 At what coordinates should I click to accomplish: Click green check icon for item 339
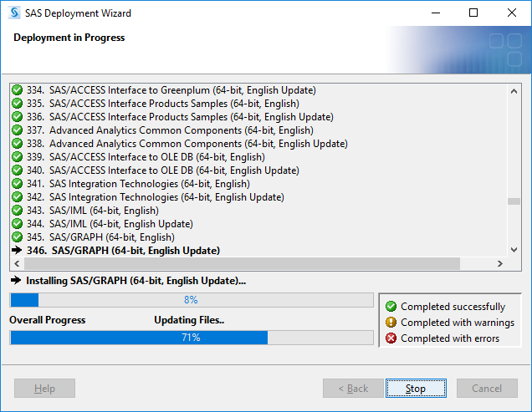(x=17, y=157)
